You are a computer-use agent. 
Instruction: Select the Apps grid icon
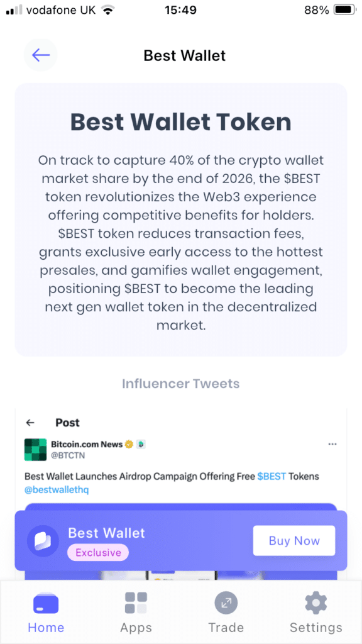tap(136, 602)
